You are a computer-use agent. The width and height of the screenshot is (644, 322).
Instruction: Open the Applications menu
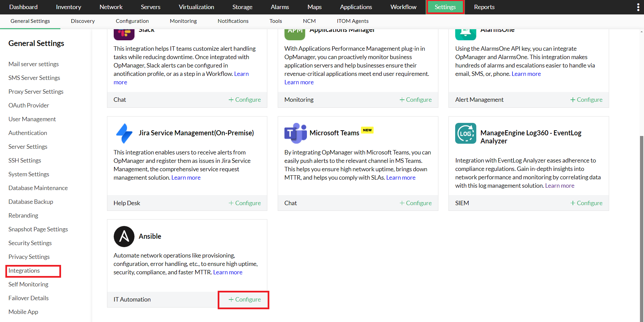pyautogui.click(x=356, y=7)
